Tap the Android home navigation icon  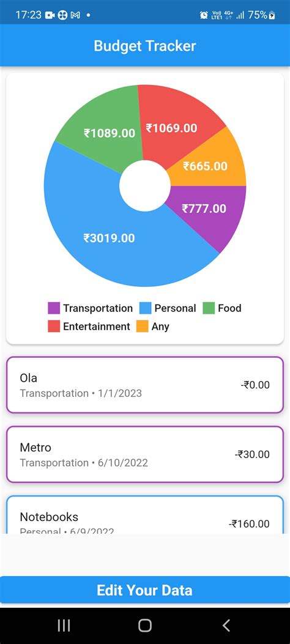(x=145, y=625)
